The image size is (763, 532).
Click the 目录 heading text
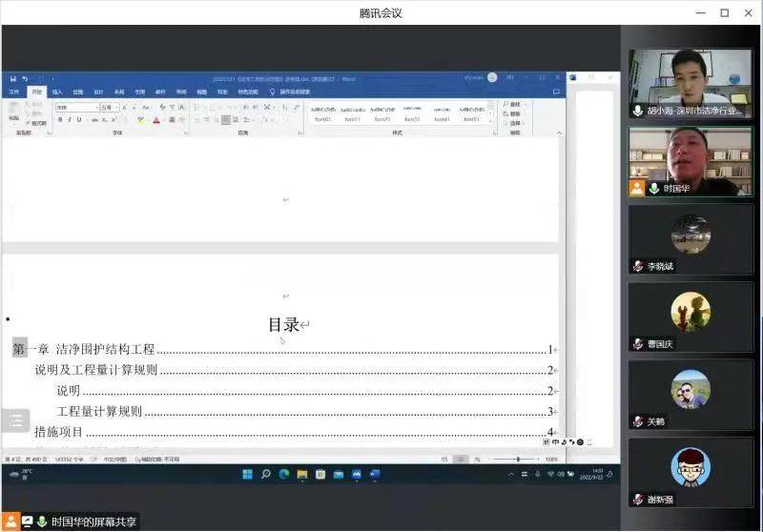[x=283, y=324]
